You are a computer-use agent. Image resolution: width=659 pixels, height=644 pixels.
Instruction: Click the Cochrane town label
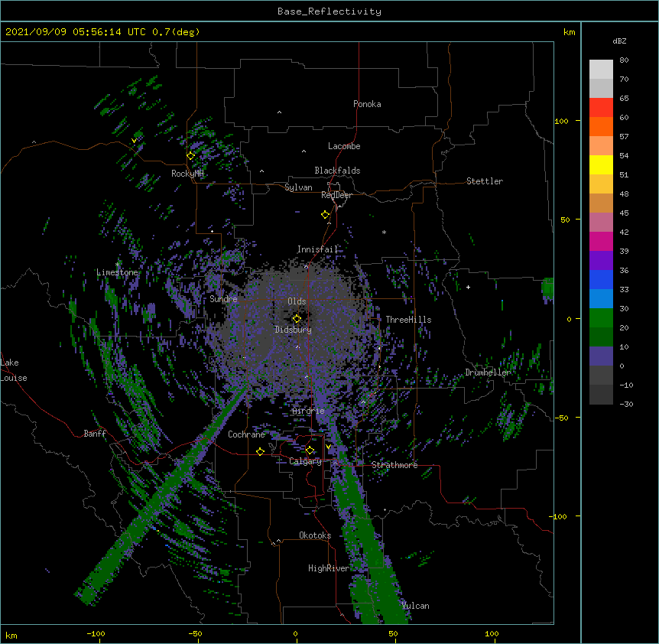246,434
